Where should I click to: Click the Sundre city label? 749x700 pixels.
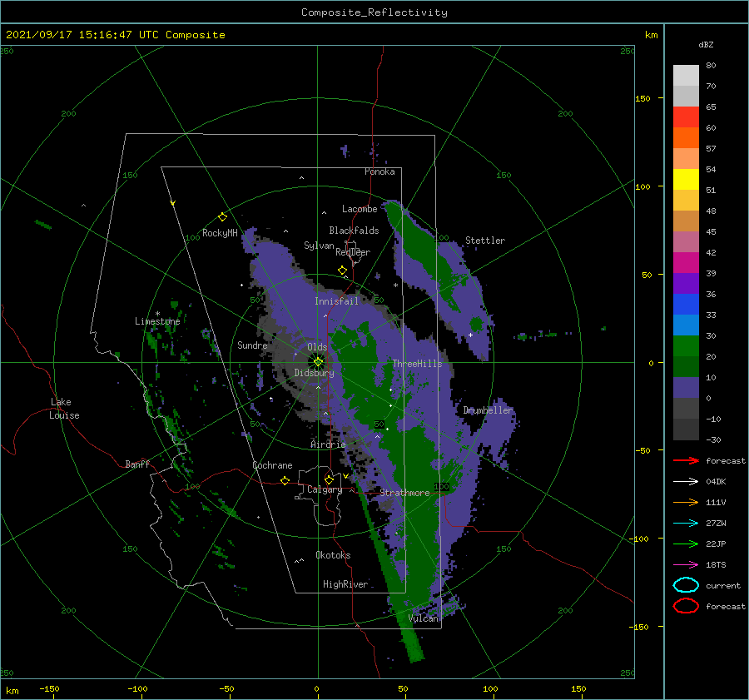point(252,345)
